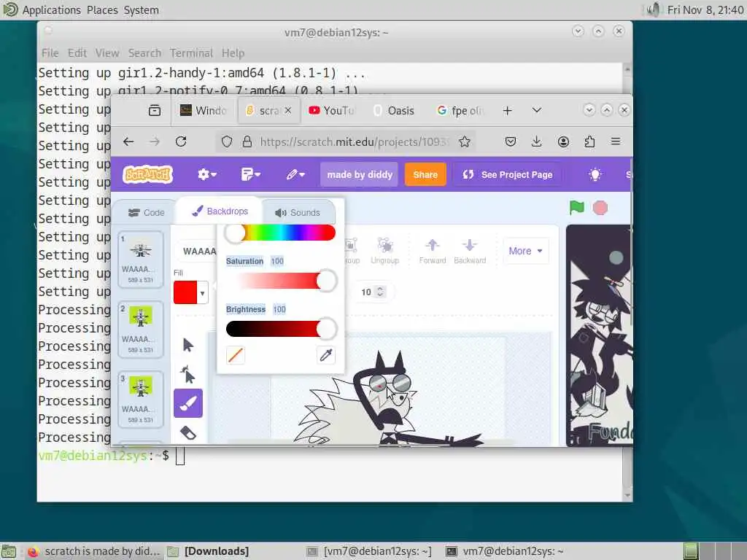The height and width of the screenshot is (560, 747).
Task: Open the Applications menu in top panel
Action: (52, 10)
